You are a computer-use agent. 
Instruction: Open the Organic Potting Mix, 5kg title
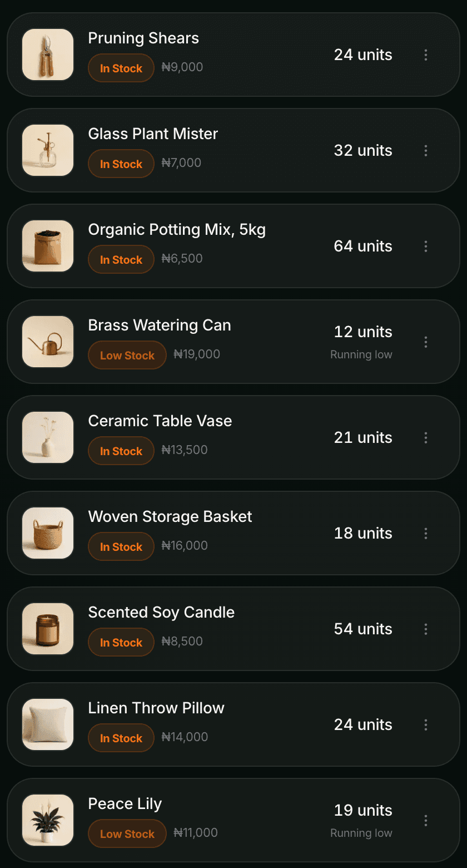point(177,229)
